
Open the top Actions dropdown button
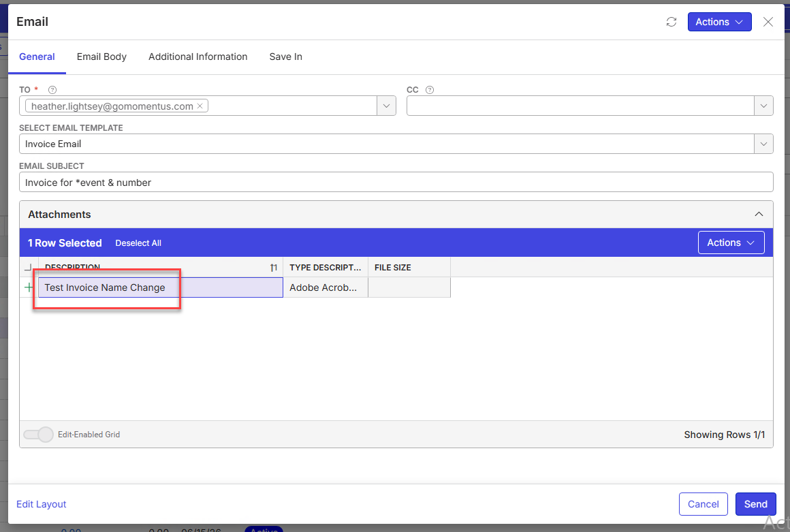[x=719, y=22]
